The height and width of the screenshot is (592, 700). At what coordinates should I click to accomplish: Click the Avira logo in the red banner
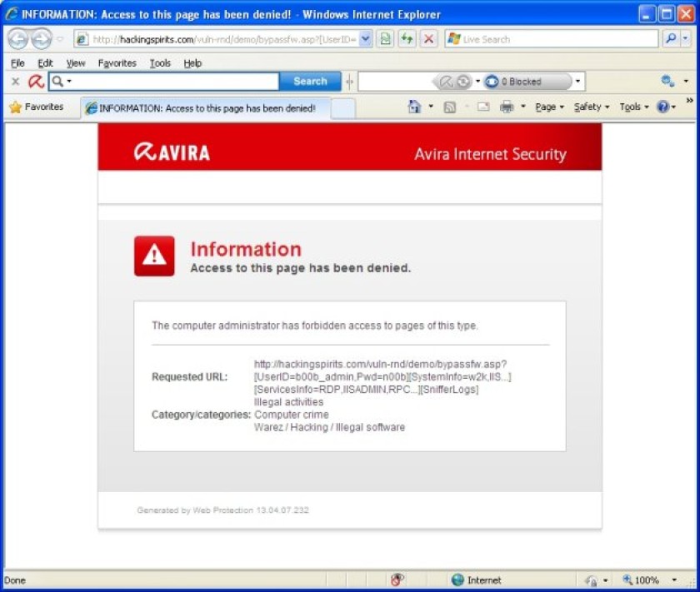point(172,152)
